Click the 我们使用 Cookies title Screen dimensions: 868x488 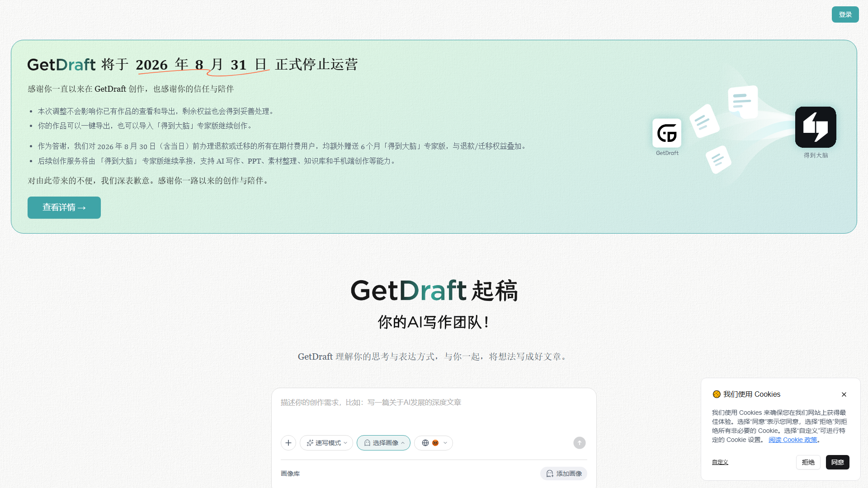(x=752, y=394)
